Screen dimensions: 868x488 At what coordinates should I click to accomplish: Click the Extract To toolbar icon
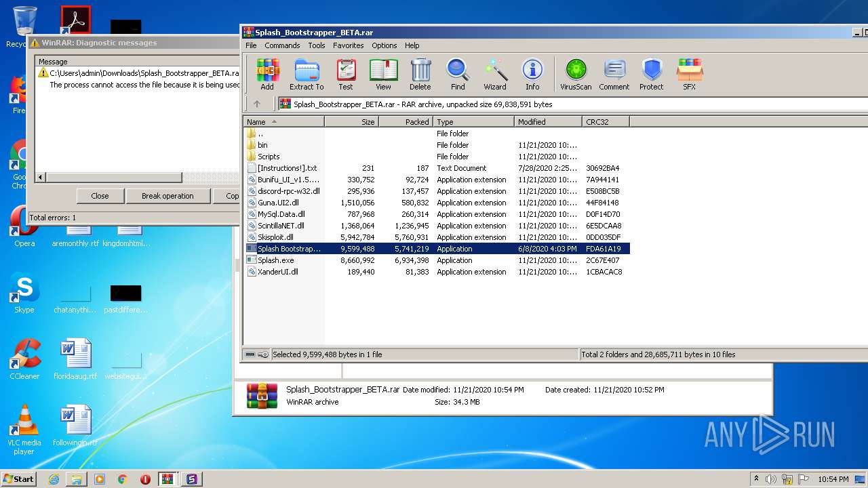307,74
